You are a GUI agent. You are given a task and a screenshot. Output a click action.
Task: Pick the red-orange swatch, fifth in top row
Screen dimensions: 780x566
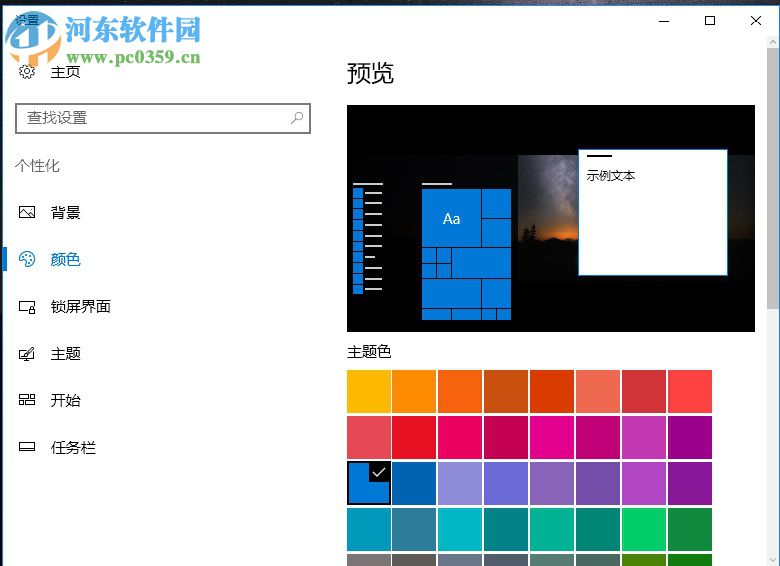(x=552, y=391)
